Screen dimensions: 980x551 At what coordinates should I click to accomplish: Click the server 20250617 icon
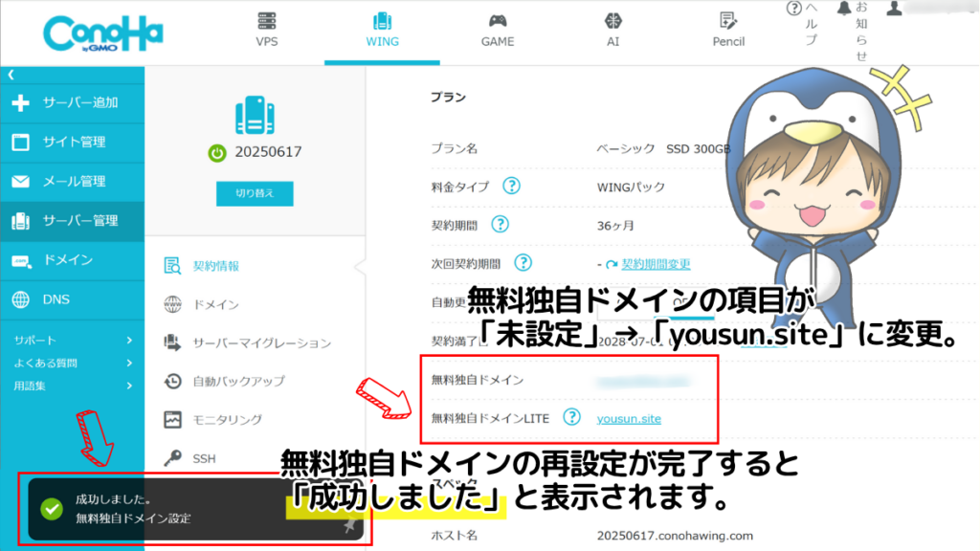pos(255,115)
